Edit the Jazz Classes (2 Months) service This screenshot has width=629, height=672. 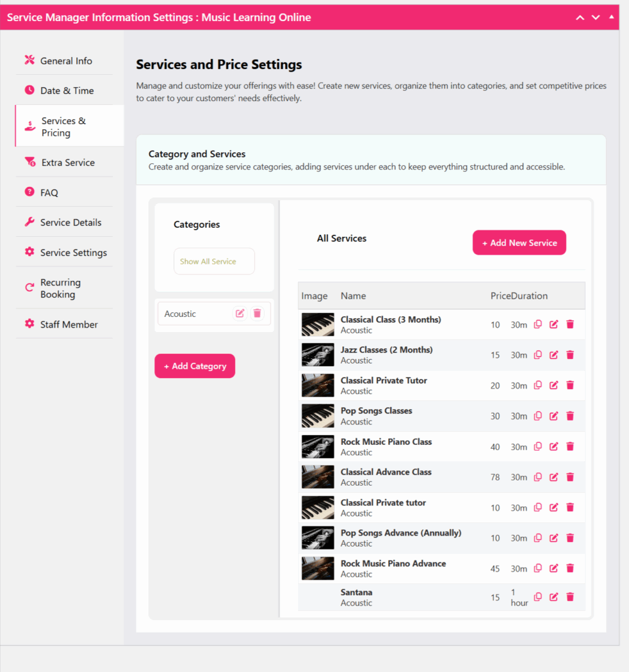coord(553,354)
